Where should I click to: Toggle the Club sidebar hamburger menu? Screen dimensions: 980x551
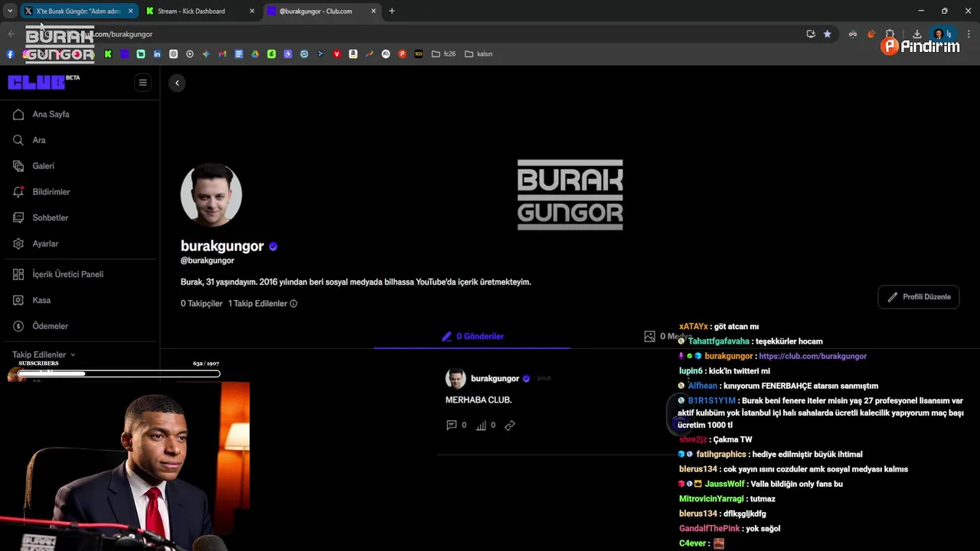[142, 83]
